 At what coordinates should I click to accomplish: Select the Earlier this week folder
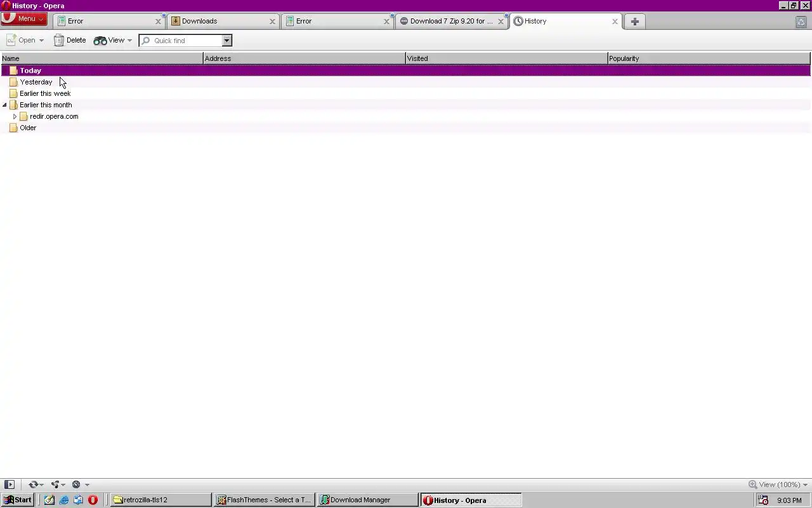405,93
